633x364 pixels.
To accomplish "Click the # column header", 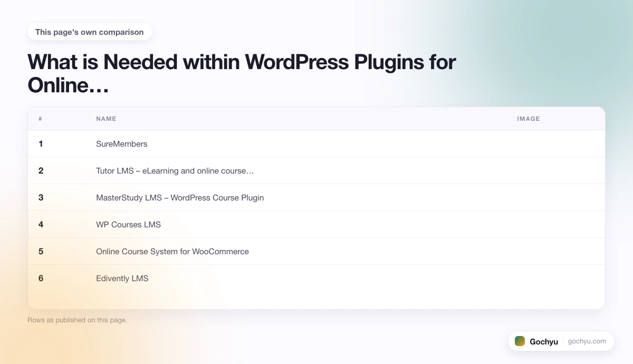I will [x=40, y=119].
